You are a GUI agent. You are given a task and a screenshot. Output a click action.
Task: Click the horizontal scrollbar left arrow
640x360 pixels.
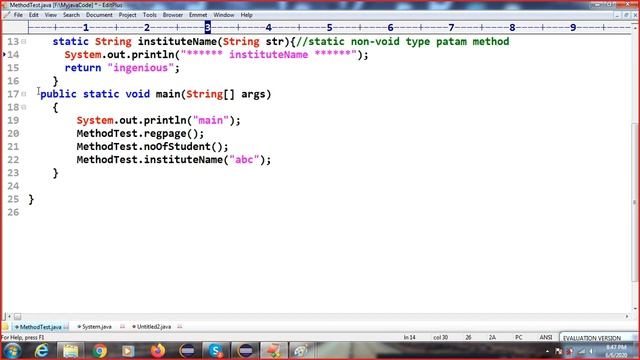[x=9, y=317]
